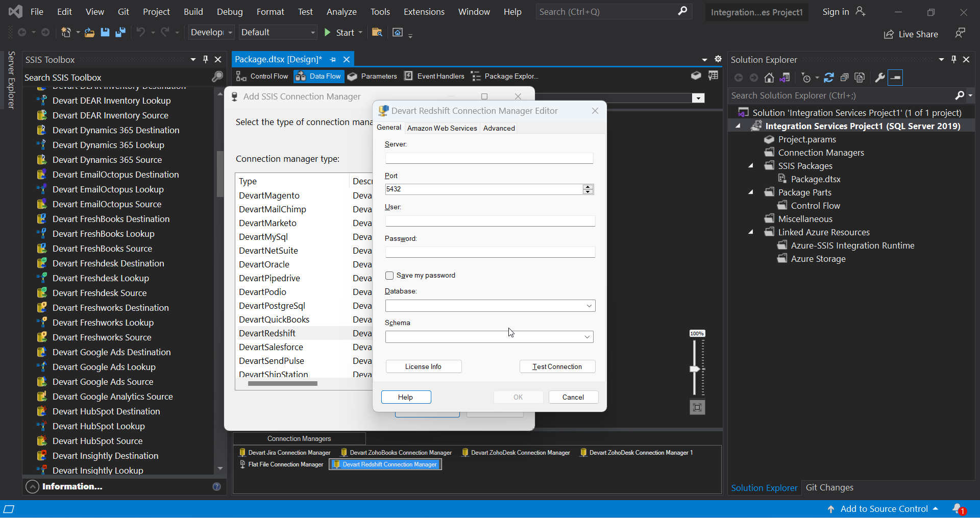Collapse the Linked Azure Resources node
Viewport: 980px width, 518px height.
coord(751,232)
